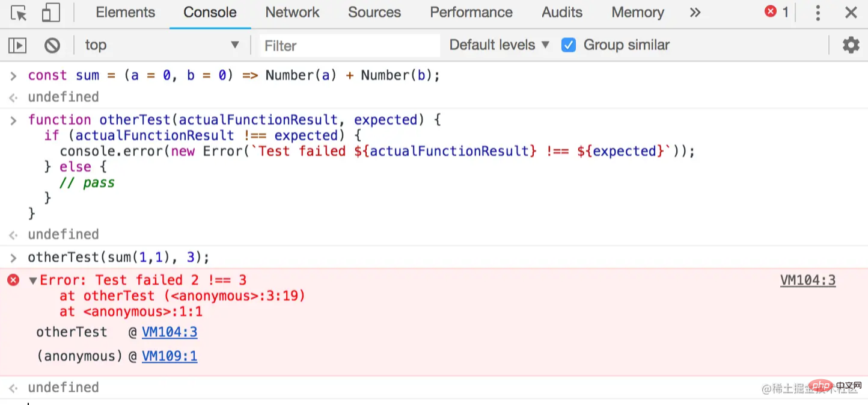Open the VM109:1 link beside (anonymous)
This screenshot has width=868, height=405.
tap(170, 356)
